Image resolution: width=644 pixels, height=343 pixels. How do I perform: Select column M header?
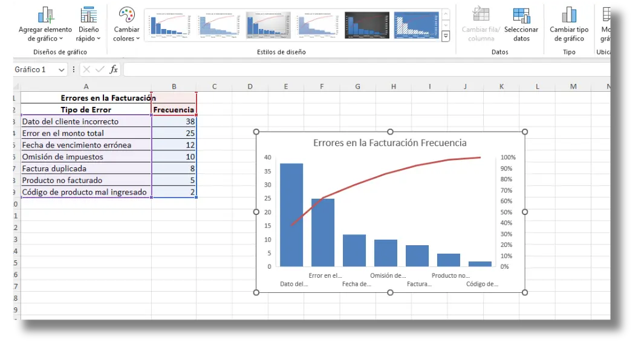573,86
